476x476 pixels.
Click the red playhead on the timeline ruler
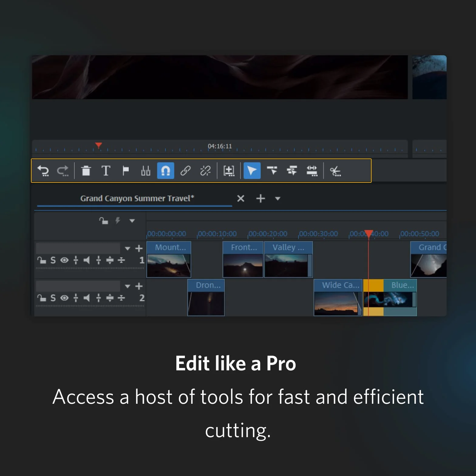369,234
